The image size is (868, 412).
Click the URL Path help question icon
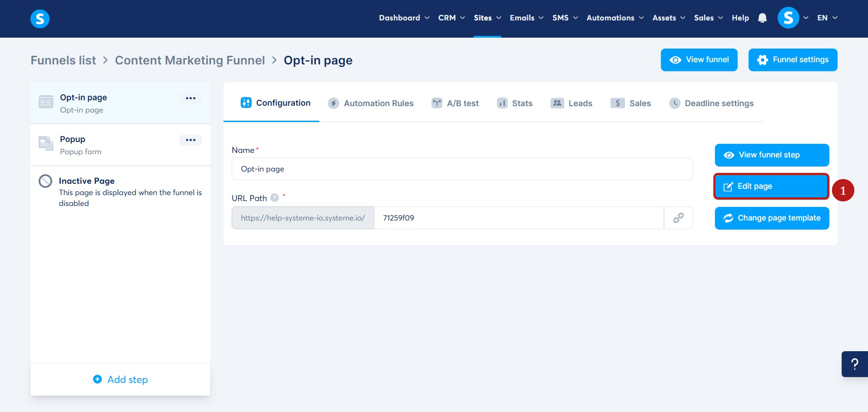274,198
